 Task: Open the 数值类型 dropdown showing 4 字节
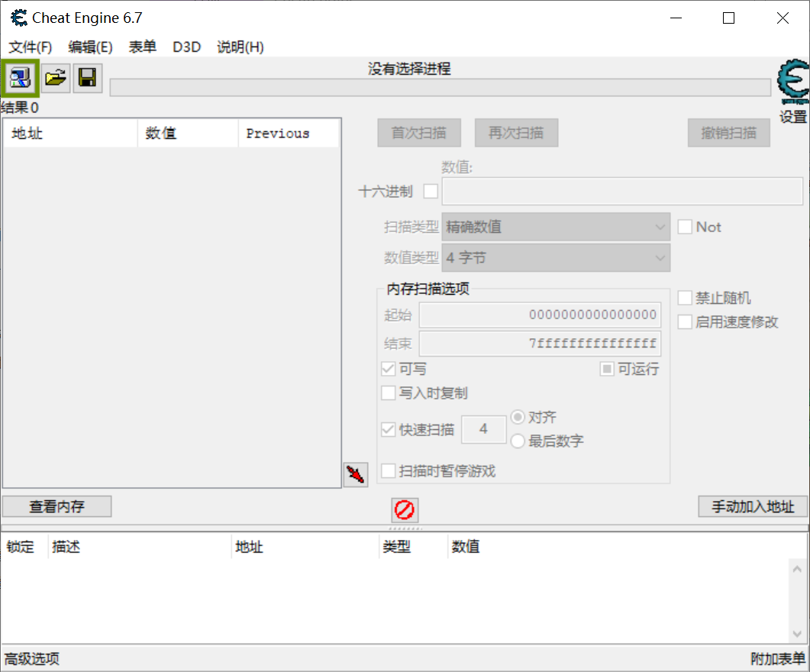[555, 258]
